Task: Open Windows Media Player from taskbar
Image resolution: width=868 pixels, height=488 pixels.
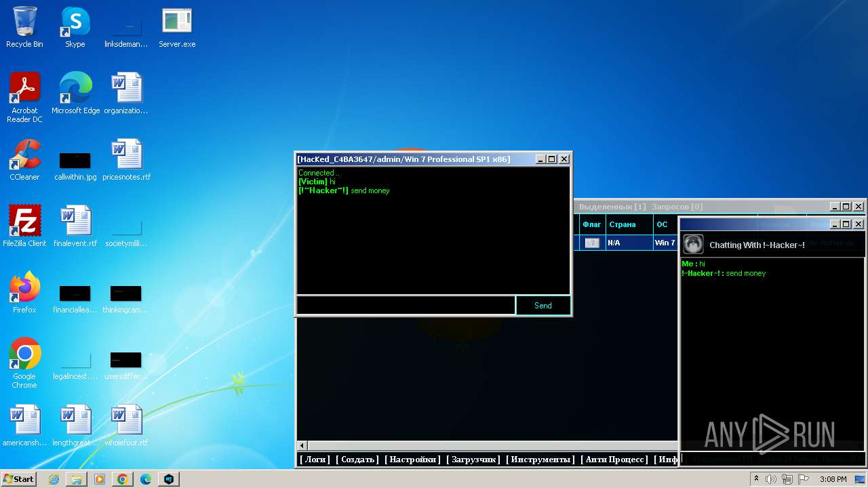Action: [x=100, y=479]
